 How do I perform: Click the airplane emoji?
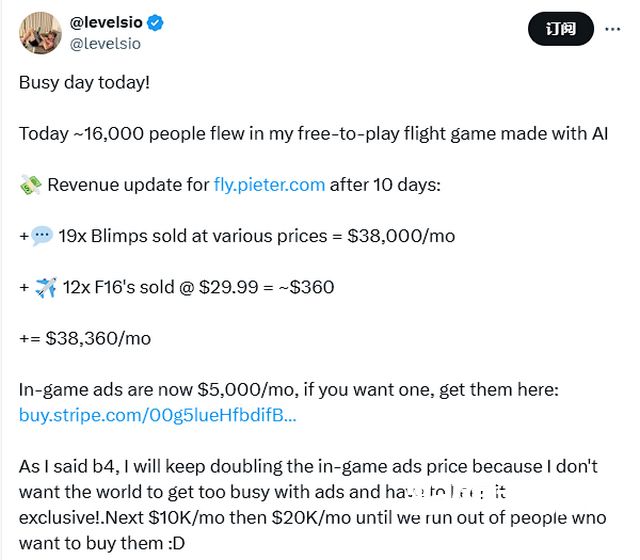45,288
